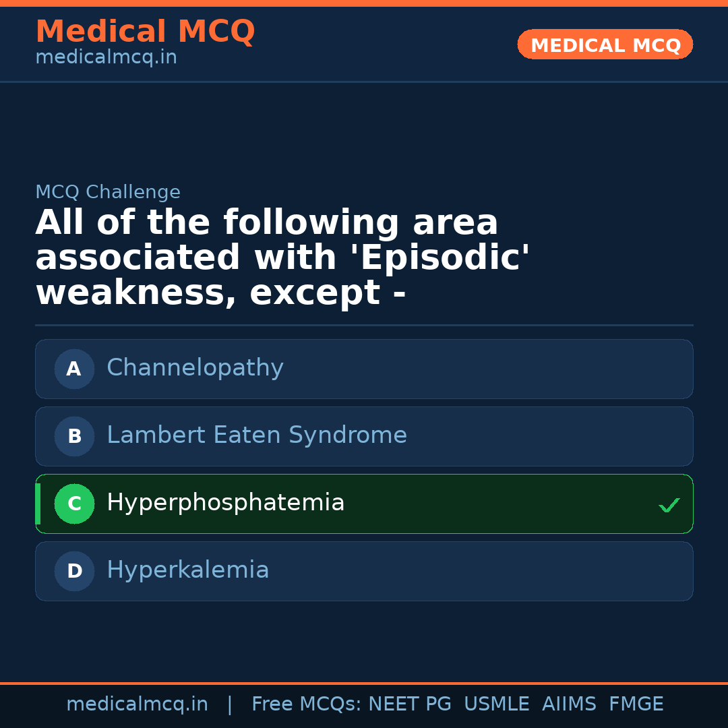Viewport: 728px width, 728px height.
Task: Click the MCQ Challenge label
Action: pyautogui.click(x=108, y=192)
